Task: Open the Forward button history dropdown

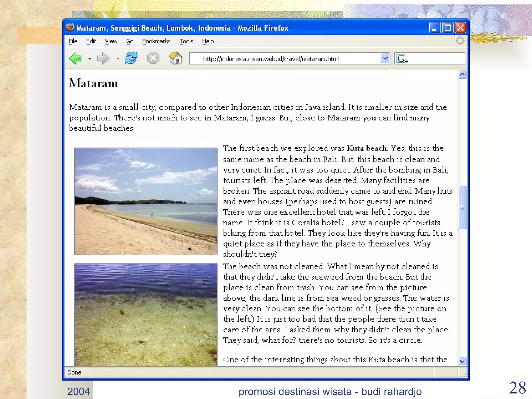Action: [x=118, y=59]
